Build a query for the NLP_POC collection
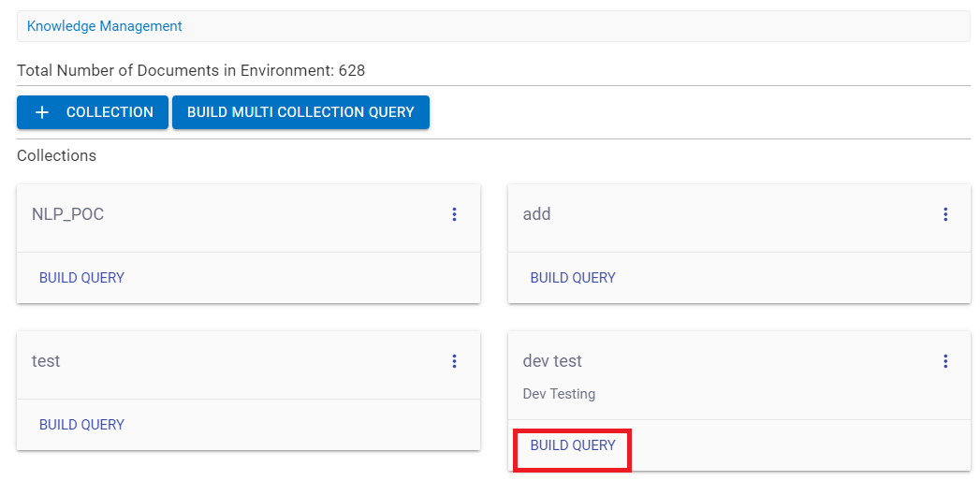980x495 pixels. click(x=81, y=278)
